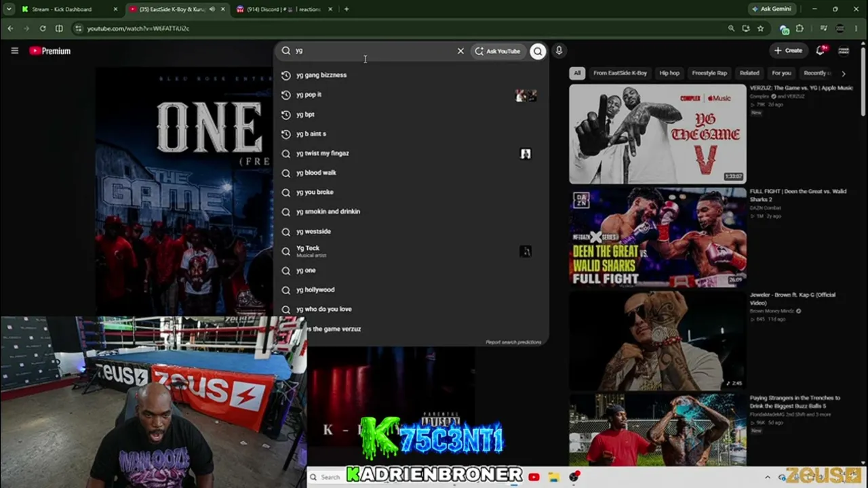Click 'Report search predictions' link

pos(513,342)
